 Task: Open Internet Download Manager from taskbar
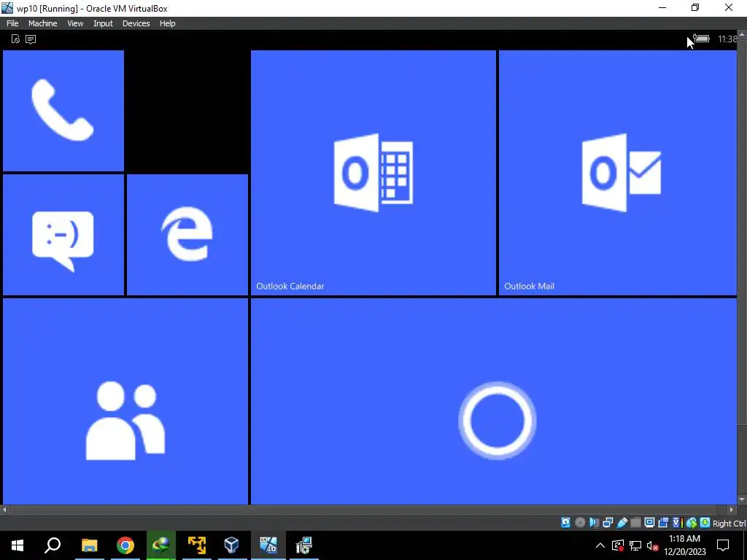point(161,545)
